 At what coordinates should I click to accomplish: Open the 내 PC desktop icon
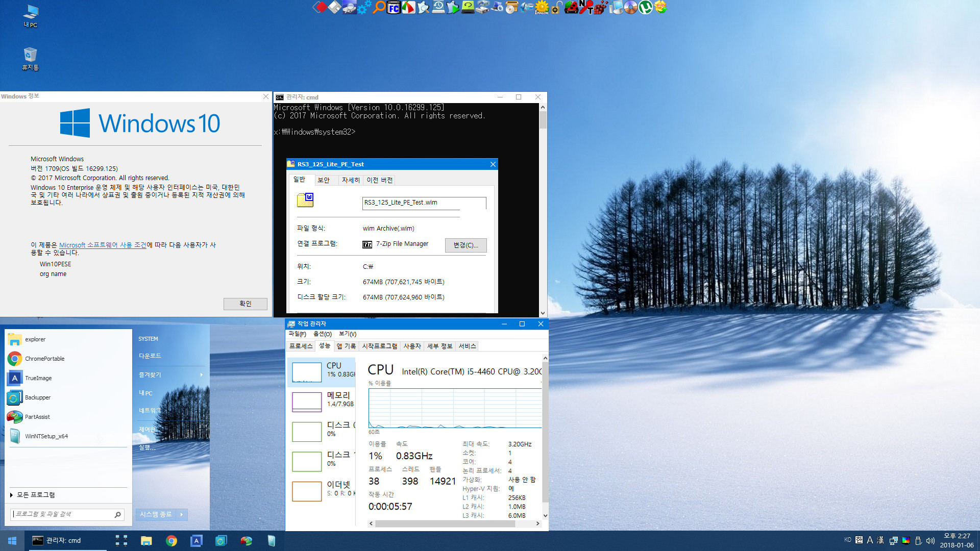click(31, 16)
